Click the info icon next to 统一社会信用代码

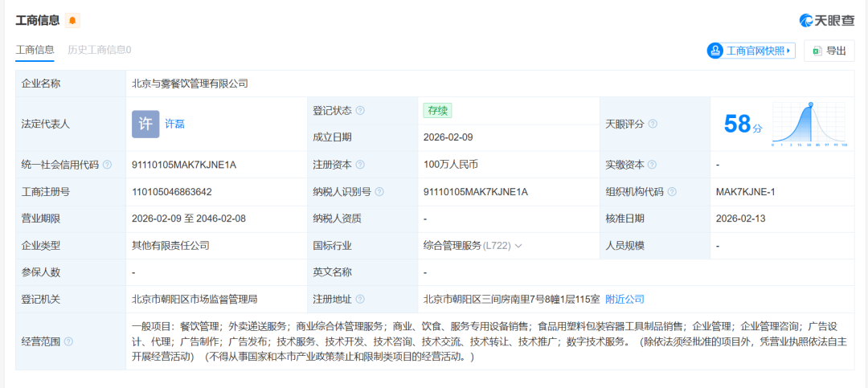pos(107,165)
